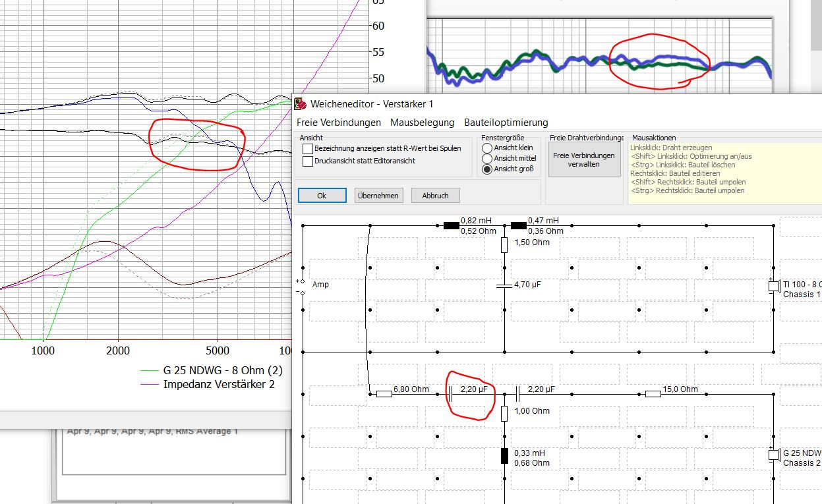Click the 0,52 Ohm resistance value label
Screen dimensions: 822x504
[x=479, y=231]
